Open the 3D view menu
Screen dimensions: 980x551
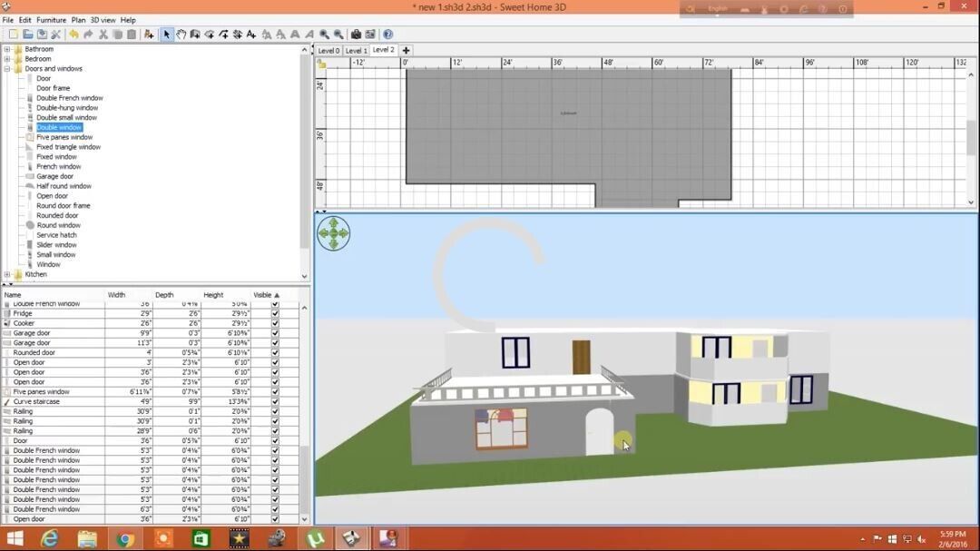[x=103, y=20]
